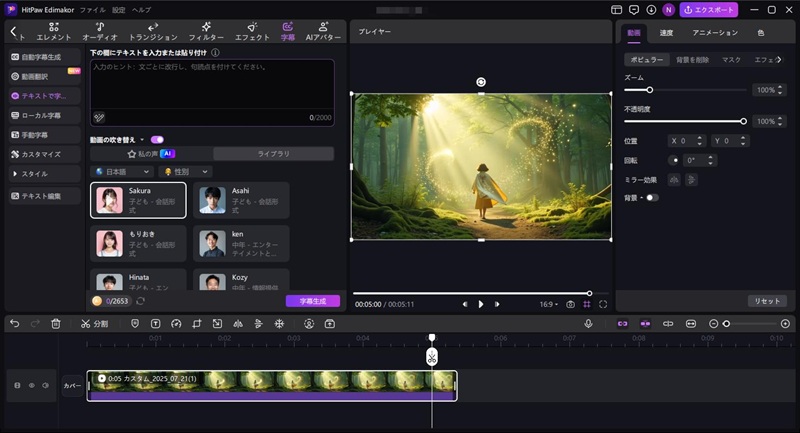Screen dimensions: 800x433
Task: Switch to the アニメーション tab
Action: tap(715, 33)
